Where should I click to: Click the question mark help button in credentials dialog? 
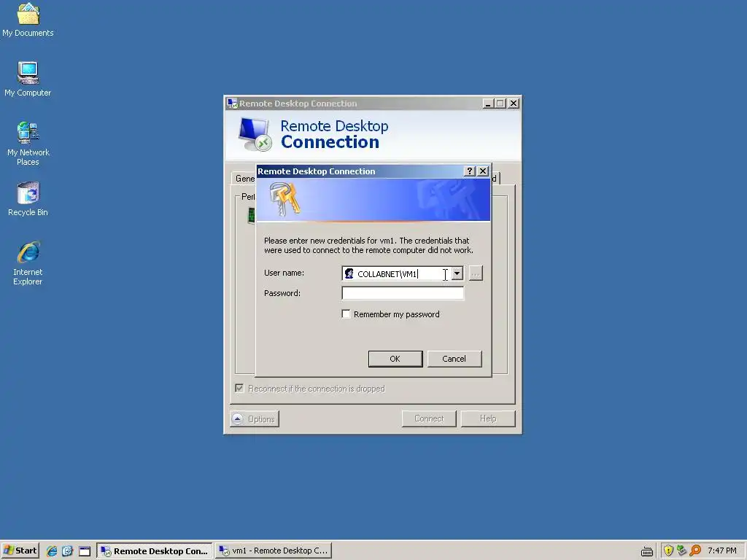[x=469, y=171]
